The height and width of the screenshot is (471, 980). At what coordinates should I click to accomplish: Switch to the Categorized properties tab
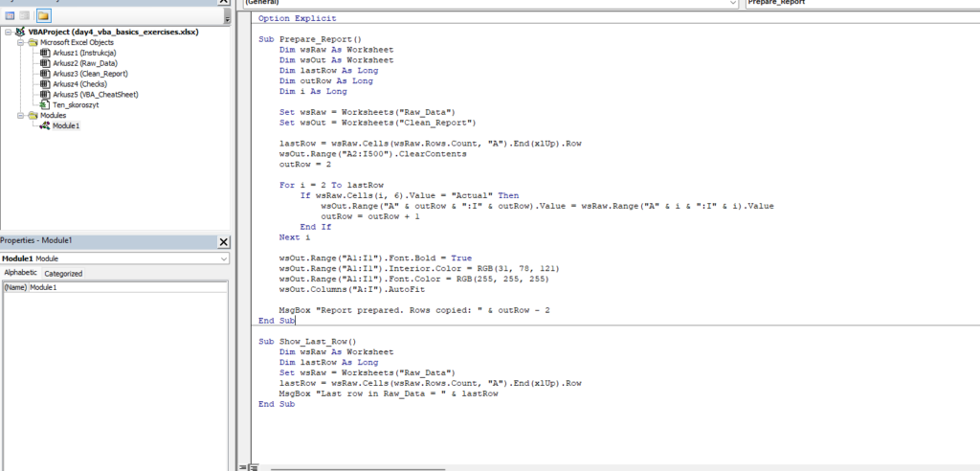[x=63, y=273]
